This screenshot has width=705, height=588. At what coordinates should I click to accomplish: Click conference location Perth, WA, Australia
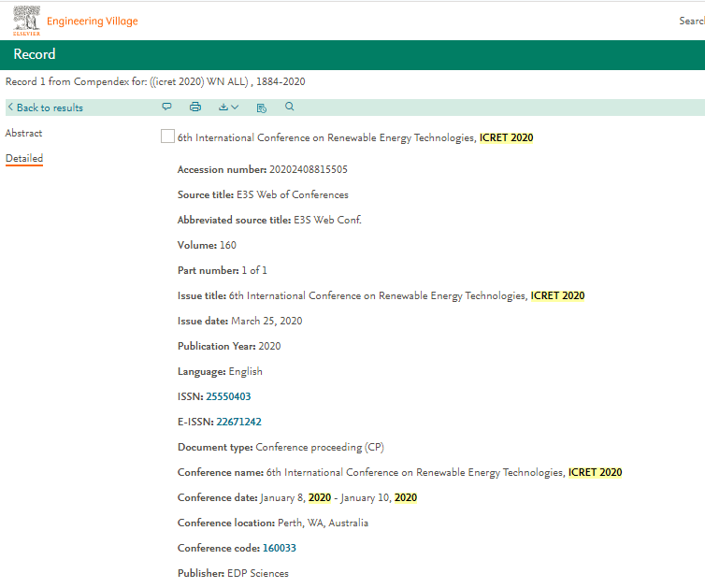click(x=323, y=523)
